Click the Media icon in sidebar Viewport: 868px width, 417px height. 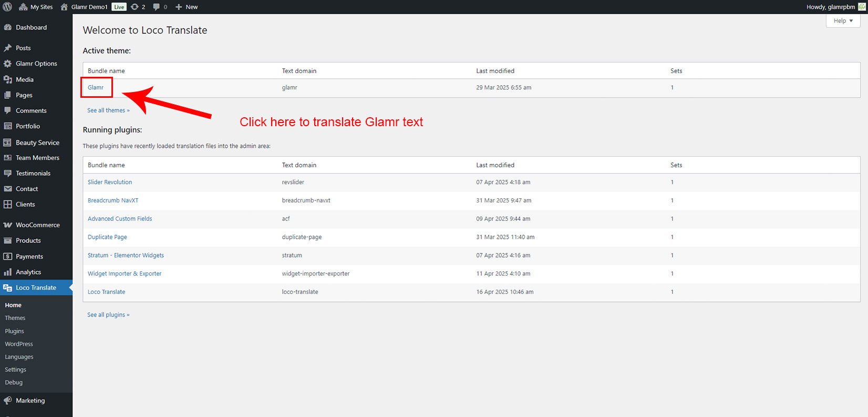8,79
